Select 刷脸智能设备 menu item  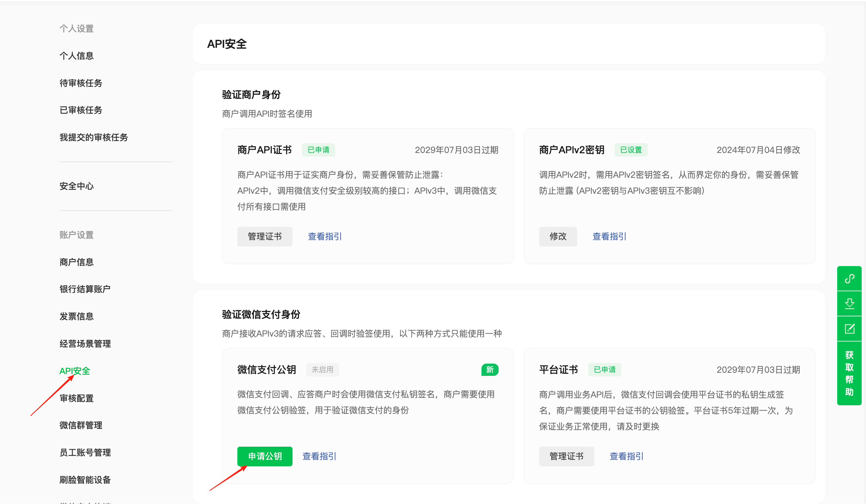pos(85,479)
